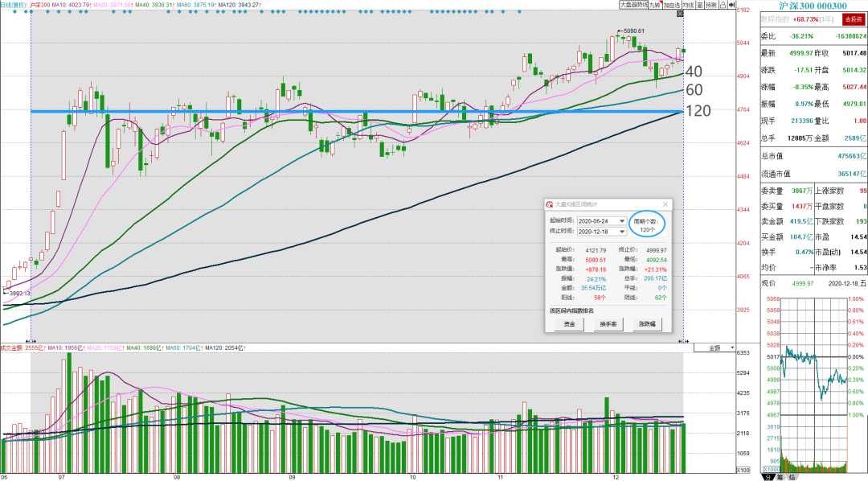
Task: Click the 窗 window icon in toolbar
Action: [700, 5]
